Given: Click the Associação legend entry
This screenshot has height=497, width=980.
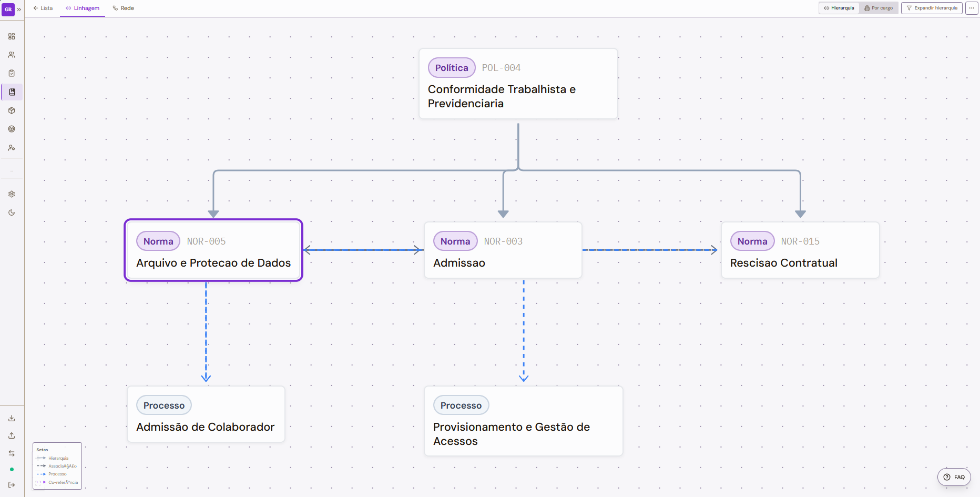Looking at the screenshot, I should (56, 466).
